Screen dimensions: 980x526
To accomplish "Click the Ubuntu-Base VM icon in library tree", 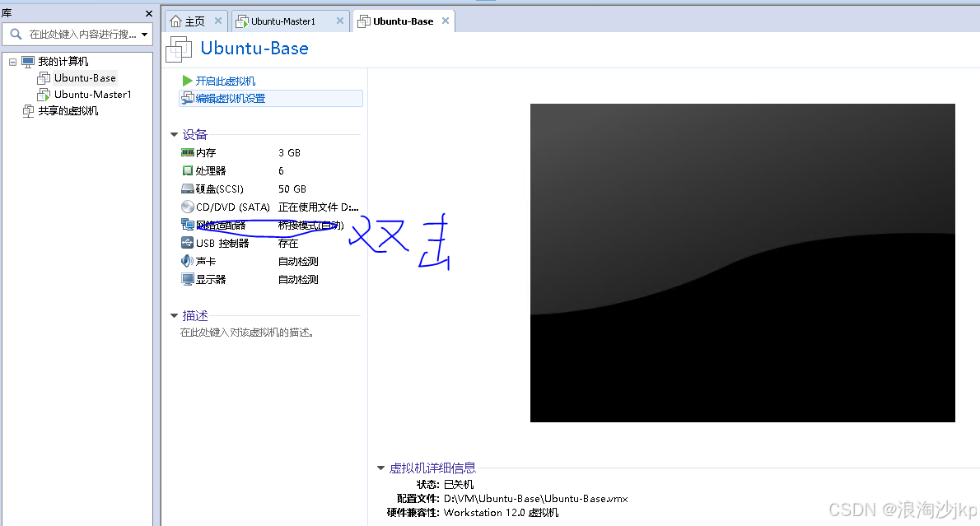I will click(x=44, y=78).
